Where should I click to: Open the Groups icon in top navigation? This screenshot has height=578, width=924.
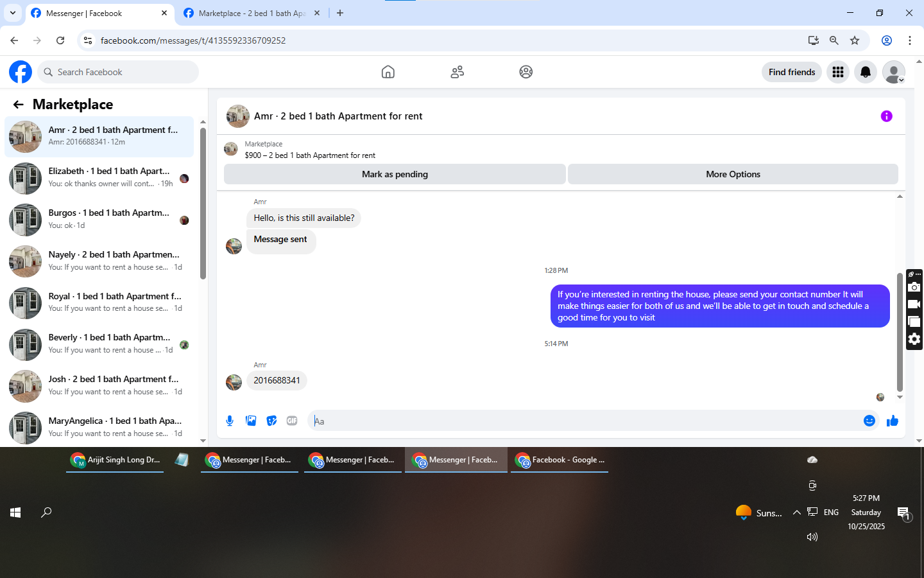(x=526, y=72)
